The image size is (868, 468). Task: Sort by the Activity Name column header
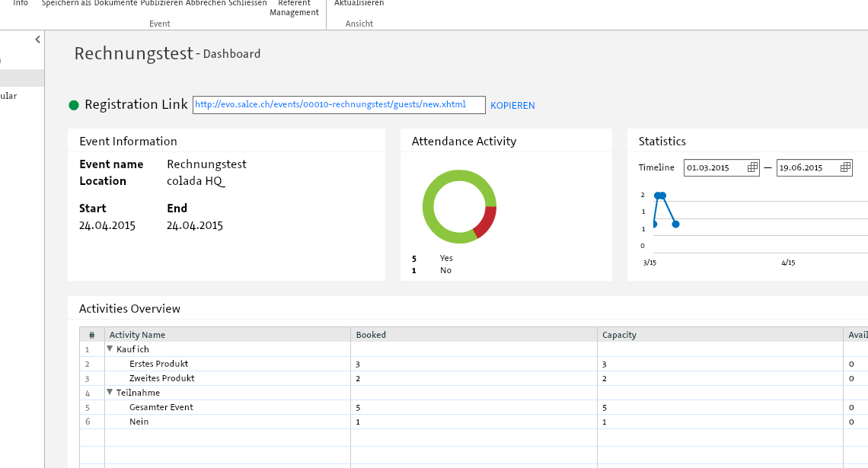228,335
